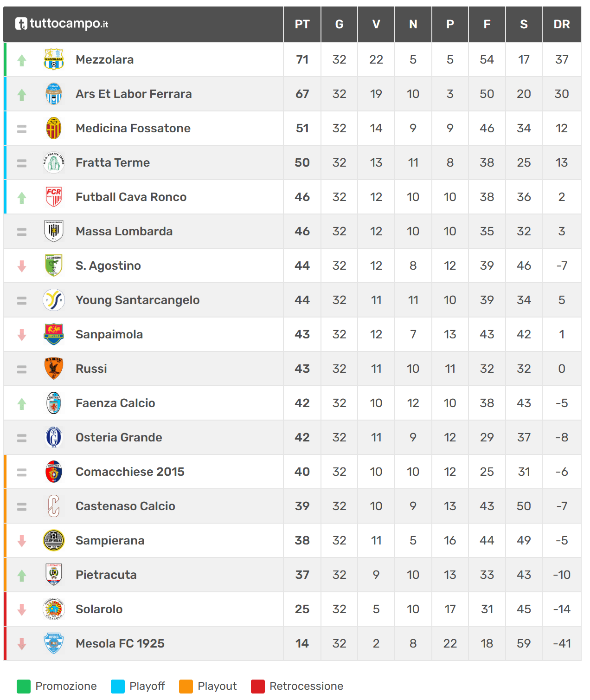Viewport: 590px width, 700px height.
Task: Click the Ars Et Labor Ferrara crest
Action: [x=54, y=94]
